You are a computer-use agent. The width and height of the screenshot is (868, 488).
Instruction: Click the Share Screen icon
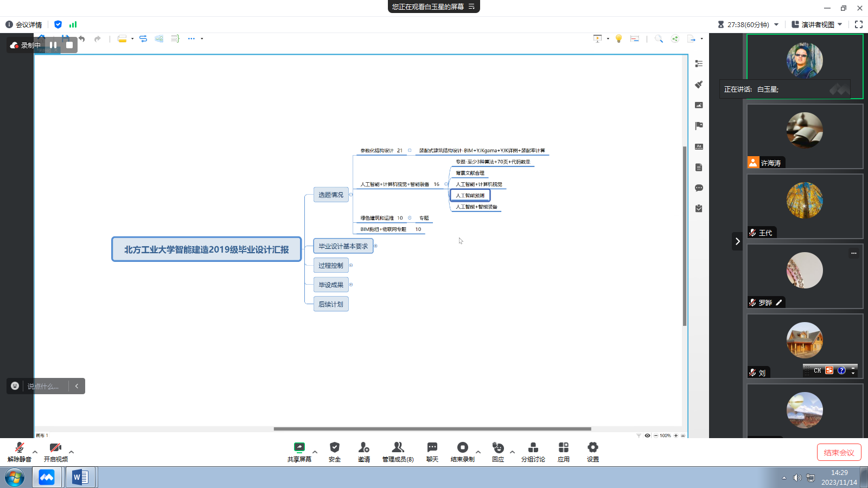pyautogui.click(x=299, y=448)
